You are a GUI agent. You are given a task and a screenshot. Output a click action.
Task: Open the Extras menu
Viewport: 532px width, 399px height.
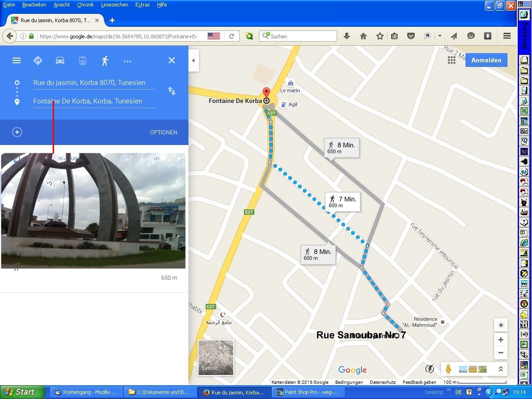[142, 5]
